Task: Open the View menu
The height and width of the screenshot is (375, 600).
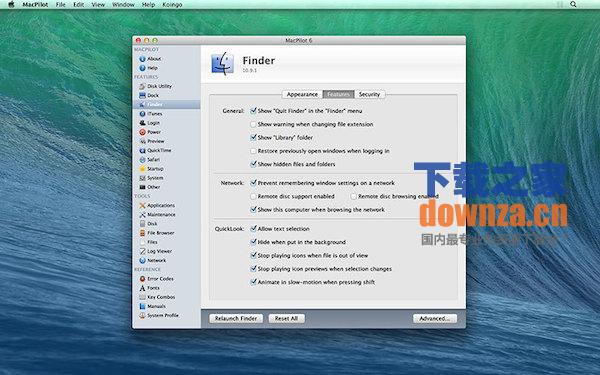Action: (x=98, y=5)
